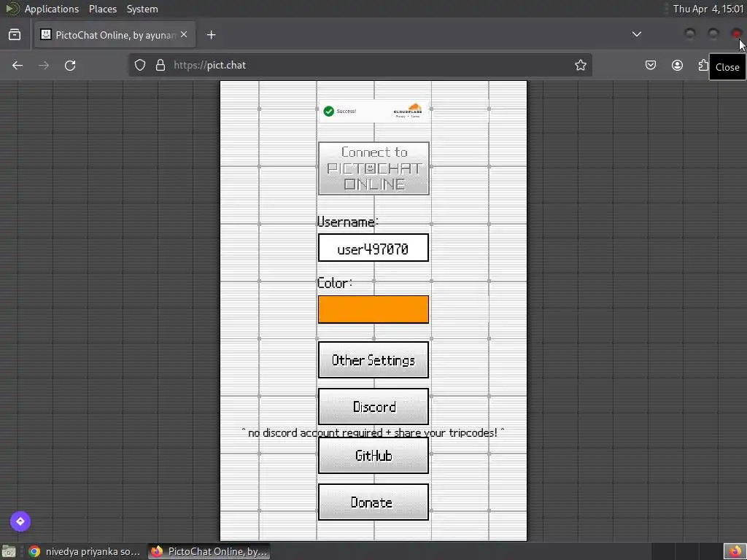
Task: Open the Firefox View icon
Action: tap(15, 35)
